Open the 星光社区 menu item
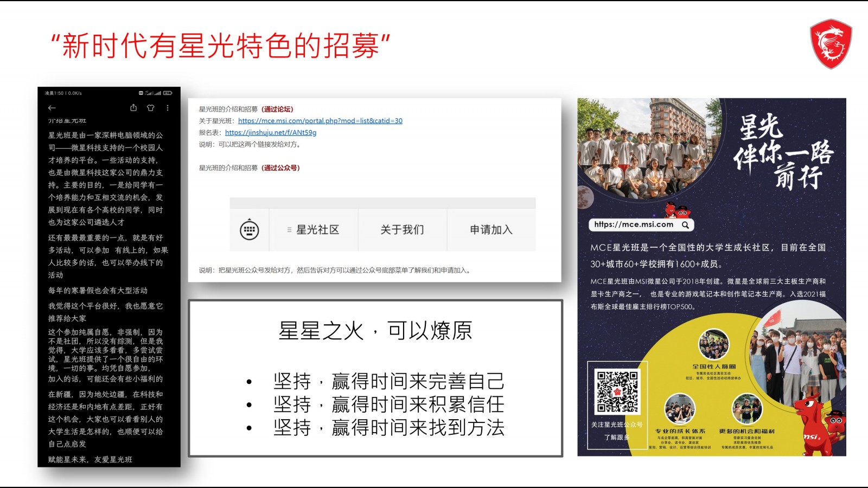Image resolution: width=868 pixels, height=488 pixels. pos(314,230)
